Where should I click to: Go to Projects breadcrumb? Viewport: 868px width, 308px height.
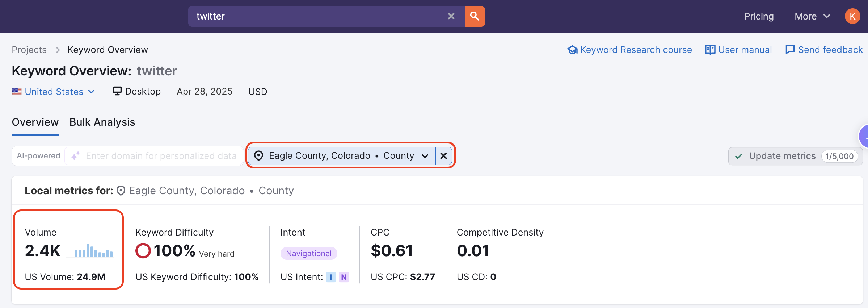(29, 50)
